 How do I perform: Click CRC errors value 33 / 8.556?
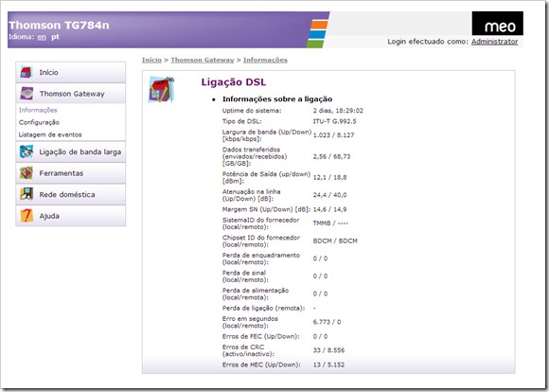point(328,350)
